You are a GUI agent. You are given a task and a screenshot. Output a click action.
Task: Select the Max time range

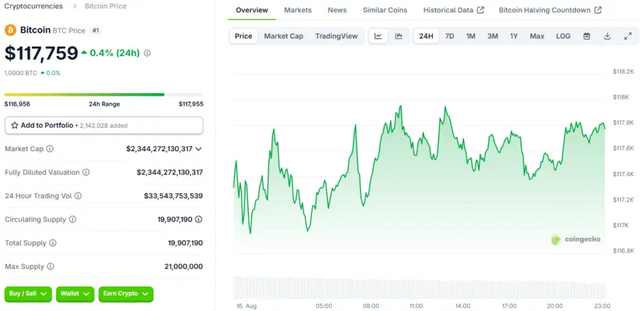click(537, 37)
